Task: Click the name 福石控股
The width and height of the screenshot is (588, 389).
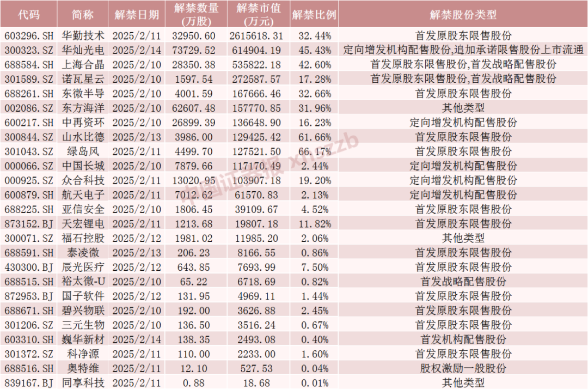Action: coord(83,238)
